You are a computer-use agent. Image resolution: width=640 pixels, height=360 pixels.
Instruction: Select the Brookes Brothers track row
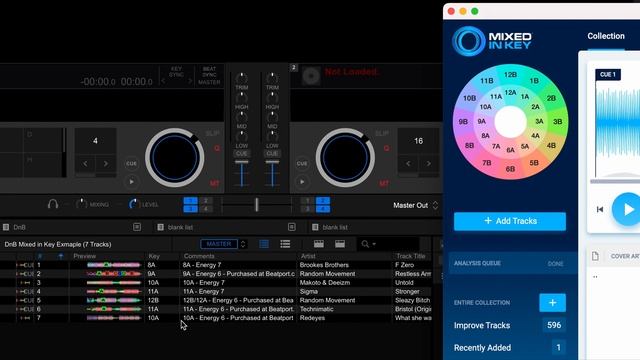tap(216, 265)
